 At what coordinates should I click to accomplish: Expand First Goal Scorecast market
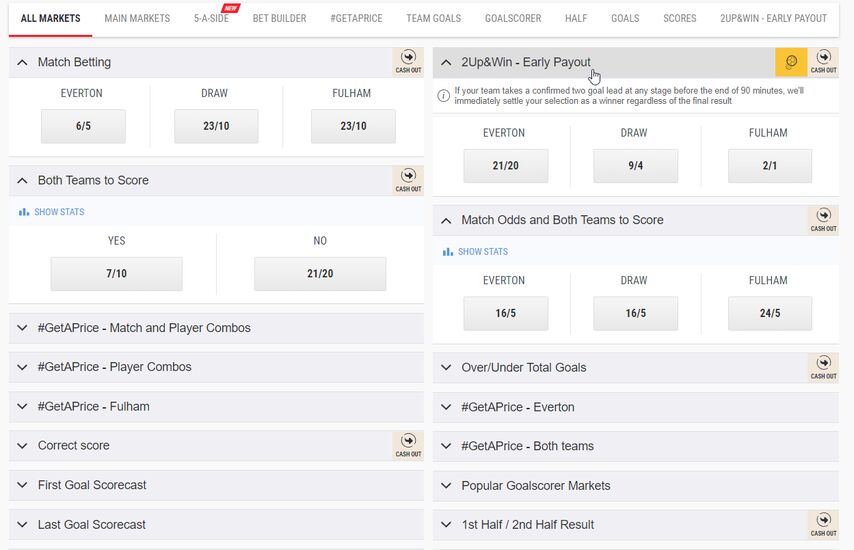pos(22,485)
